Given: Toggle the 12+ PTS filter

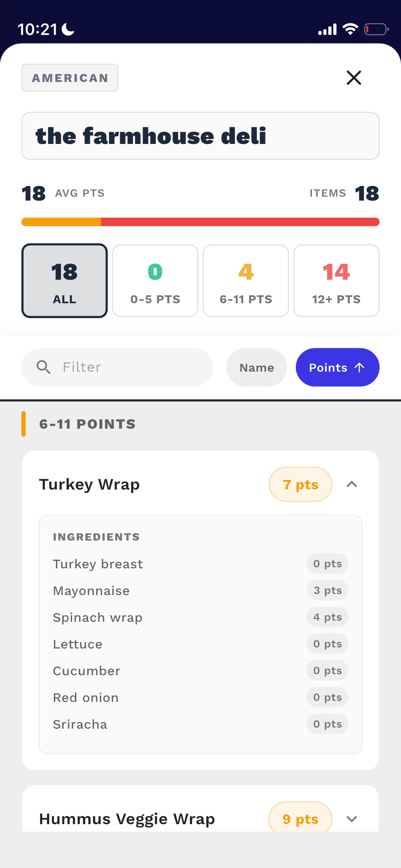Looking at the screenshot, I should (336, 280).
